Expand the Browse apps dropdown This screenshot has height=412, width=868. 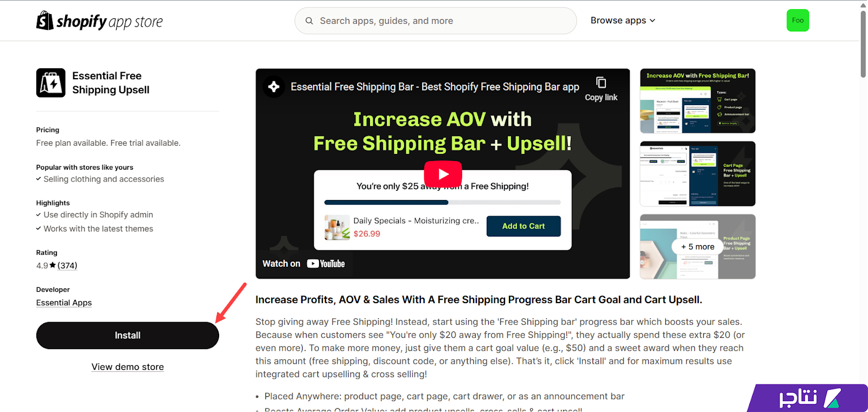point(623,21)
